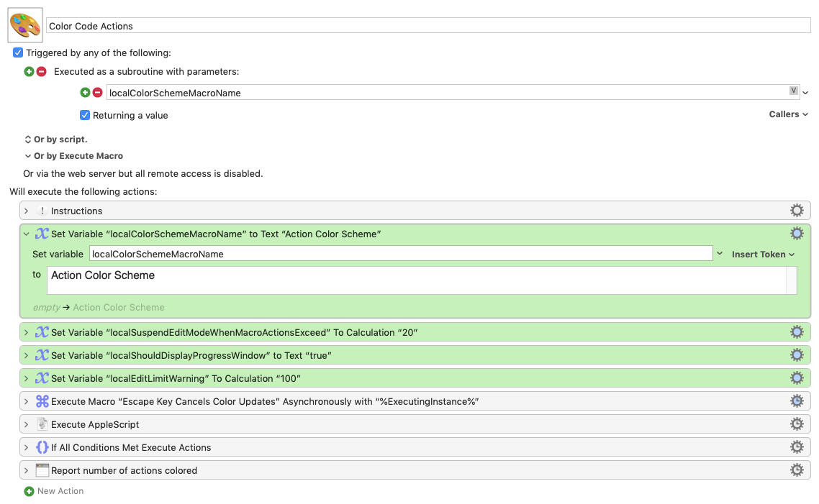Click the X variable icon of the localSuspendEditModeWhenMacroActionsExceed action
The height and width of the screenshot is (504, 819).
[x=42, y=332]
